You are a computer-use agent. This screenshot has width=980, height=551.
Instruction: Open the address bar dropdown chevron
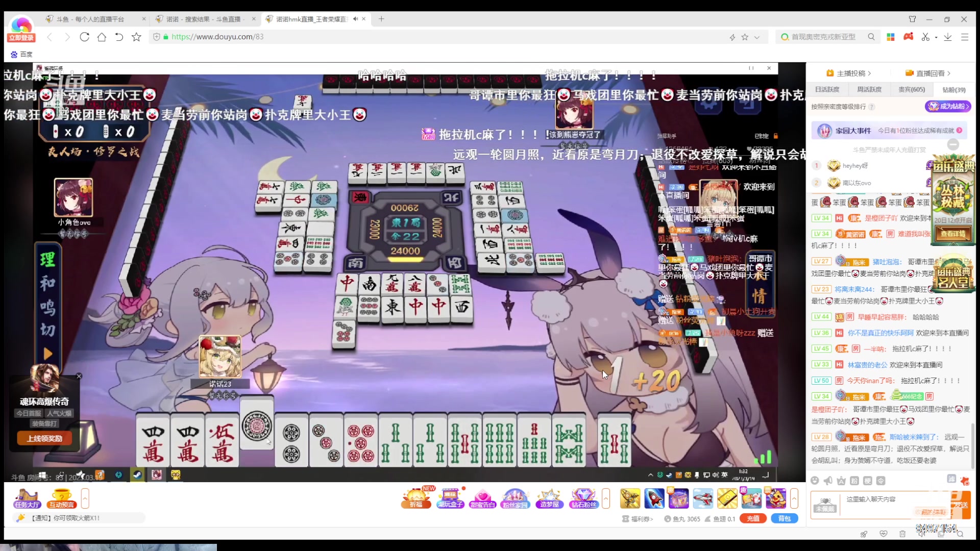coord(757,37)
